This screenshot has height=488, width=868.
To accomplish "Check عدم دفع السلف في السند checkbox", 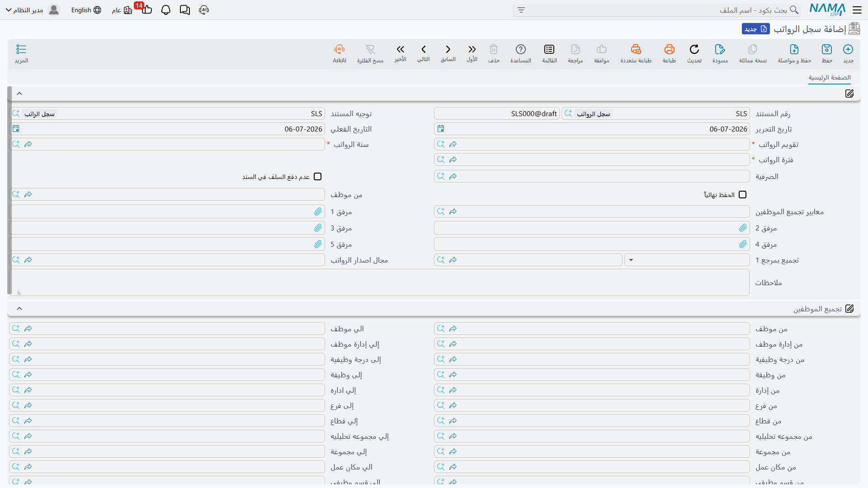I will pos(317,177).
